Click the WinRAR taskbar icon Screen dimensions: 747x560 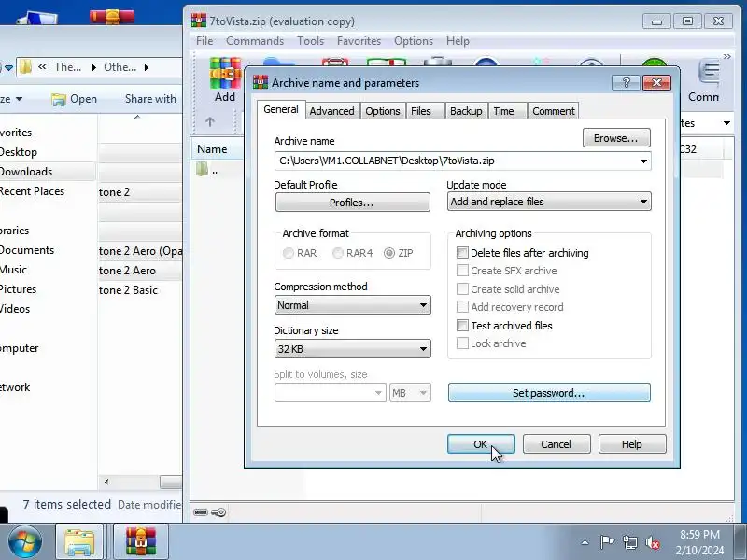141,541
